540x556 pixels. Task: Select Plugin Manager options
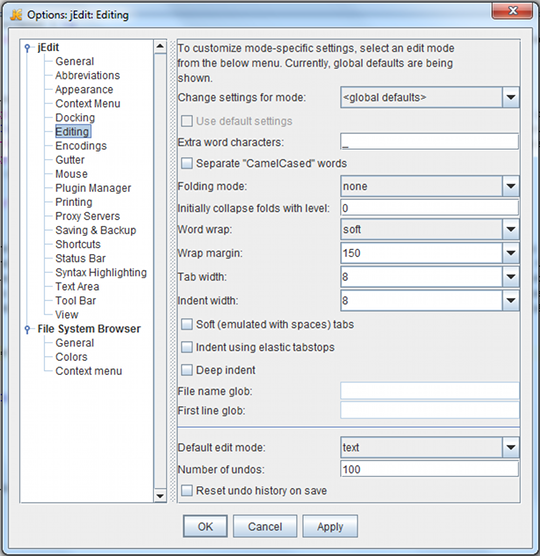(x=93, y=188)
